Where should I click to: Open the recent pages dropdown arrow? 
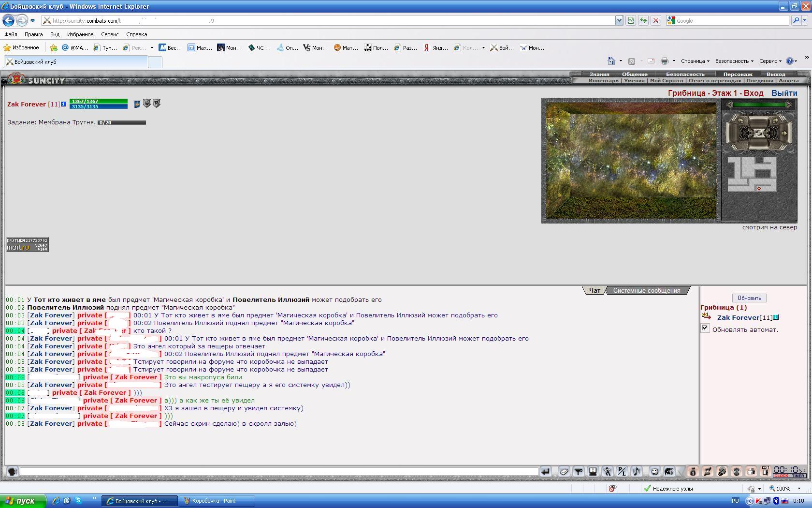click(x=32, y=20)
